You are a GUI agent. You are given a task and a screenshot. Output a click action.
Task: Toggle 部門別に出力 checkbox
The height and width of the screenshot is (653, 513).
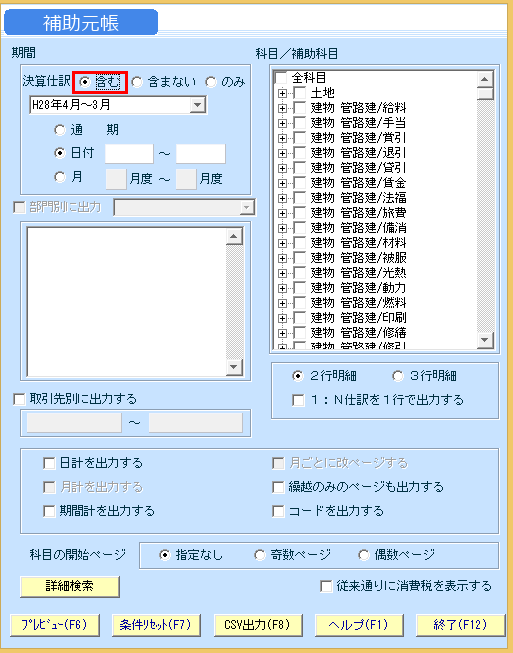tap(20, 207)
